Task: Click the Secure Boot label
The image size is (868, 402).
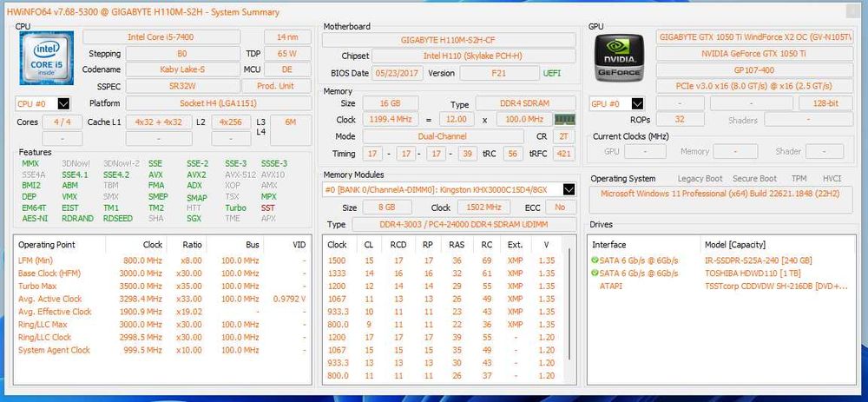Action: click(x=754, y=179)
